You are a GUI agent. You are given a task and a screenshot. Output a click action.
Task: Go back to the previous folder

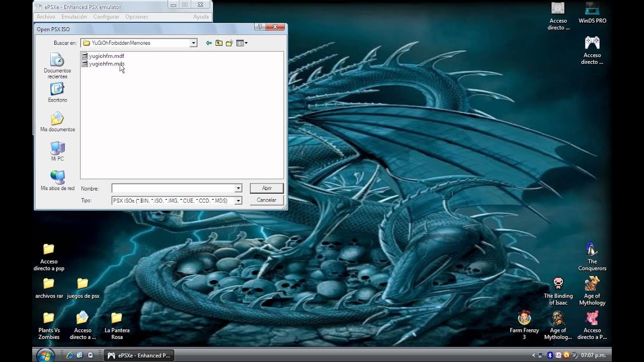[208, 43]
